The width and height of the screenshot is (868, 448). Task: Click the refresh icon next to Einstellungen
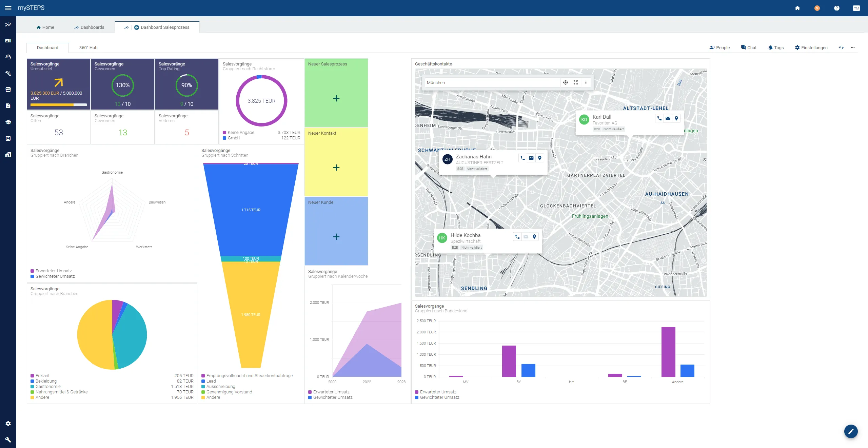[841, 47]
